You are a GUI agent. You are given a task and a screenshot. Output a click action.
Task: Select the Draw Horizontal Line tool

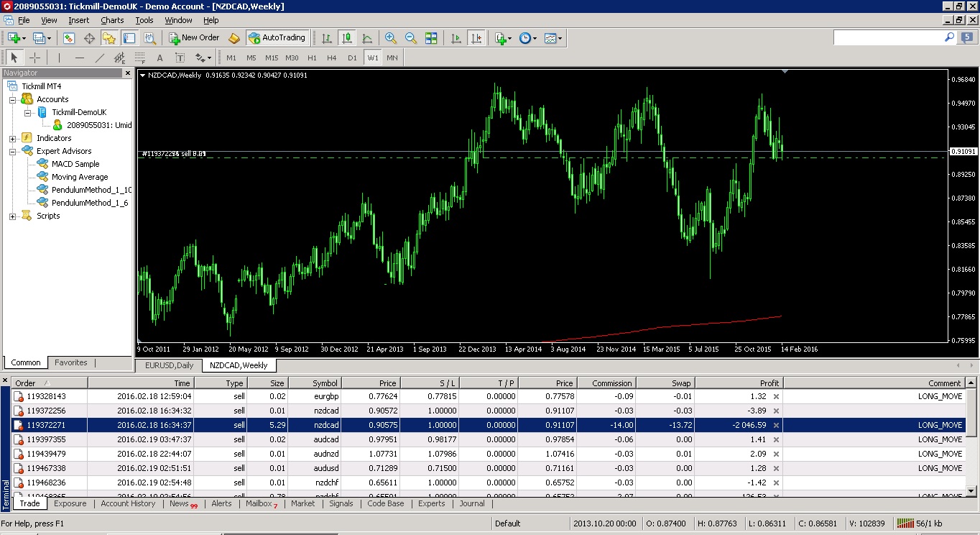[x=80, y=58]
